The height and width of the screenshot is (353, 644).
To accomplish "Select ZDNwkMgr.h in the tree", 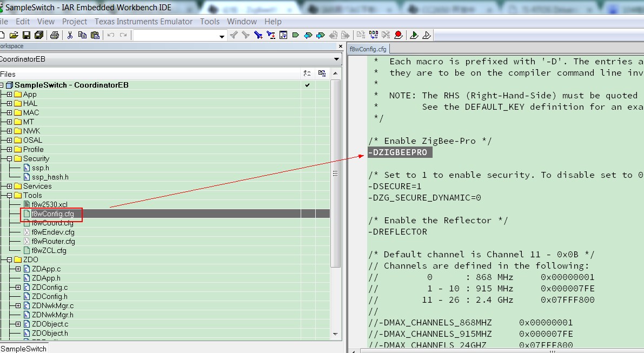I will tap(52, 315).
